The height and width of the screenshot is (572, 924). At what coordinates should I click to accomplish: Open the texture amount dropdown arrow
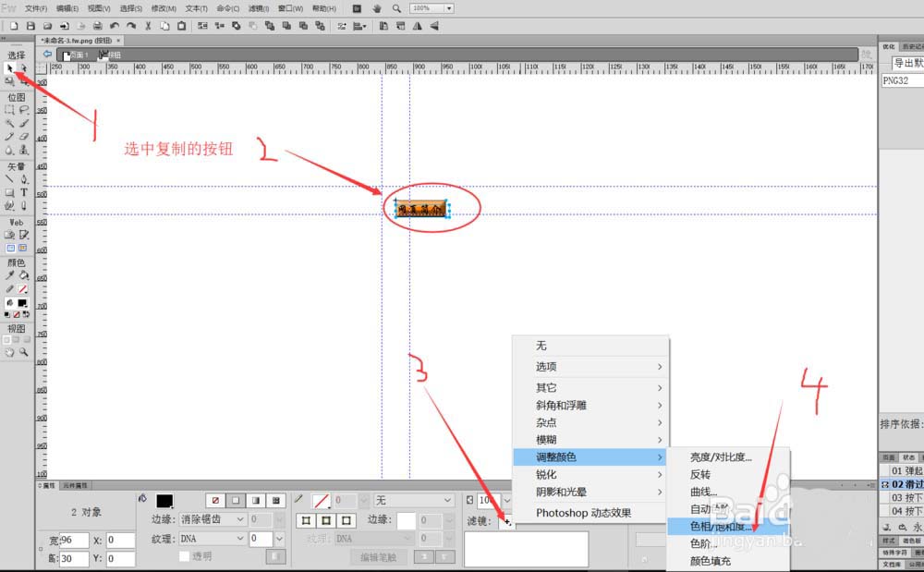(x=279, y=539)
